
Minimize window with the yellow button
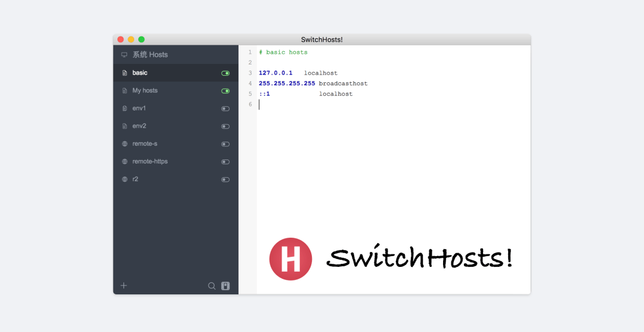coord(131,39)
